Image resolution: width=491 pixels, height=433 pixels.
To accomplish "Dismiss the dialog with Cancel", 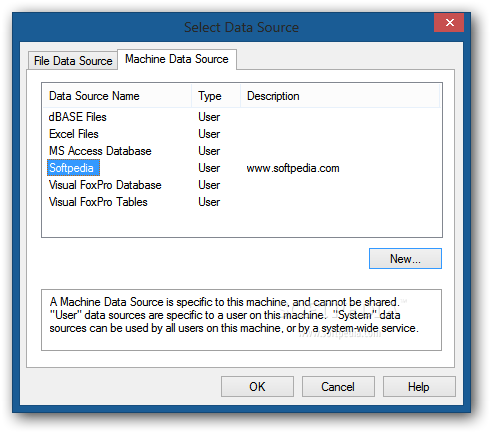I will [x=338, y=387].
